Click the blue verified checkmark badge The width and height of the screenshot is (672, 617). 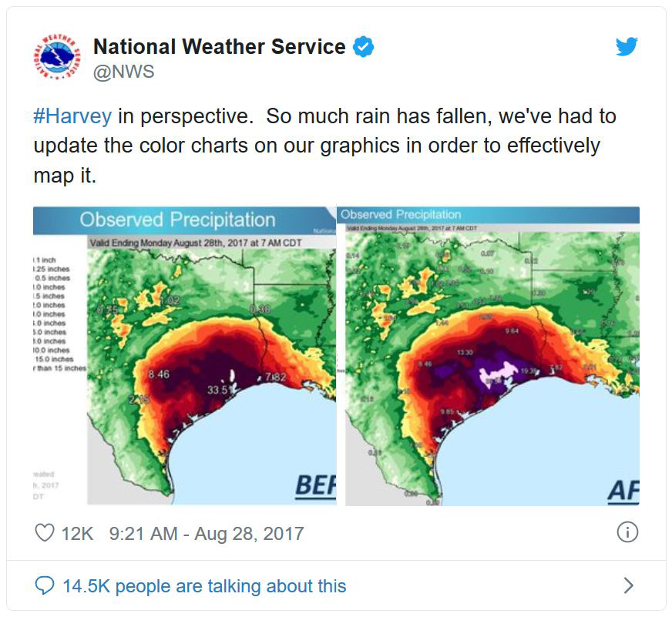point(364,47)
